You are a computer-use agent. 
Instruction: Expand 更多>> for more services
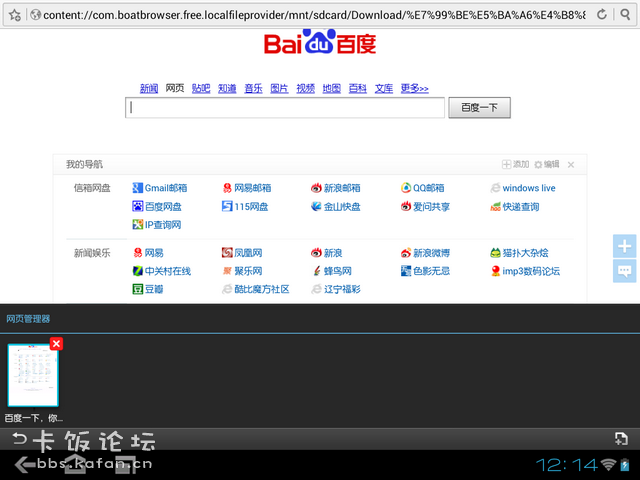click(x=415, y=88)
